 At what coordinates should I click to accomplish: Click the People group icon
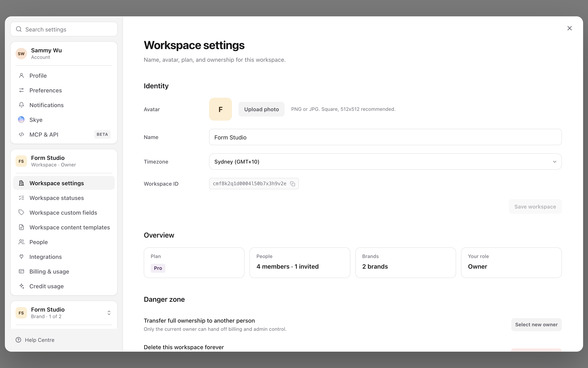tap(21, 242)
